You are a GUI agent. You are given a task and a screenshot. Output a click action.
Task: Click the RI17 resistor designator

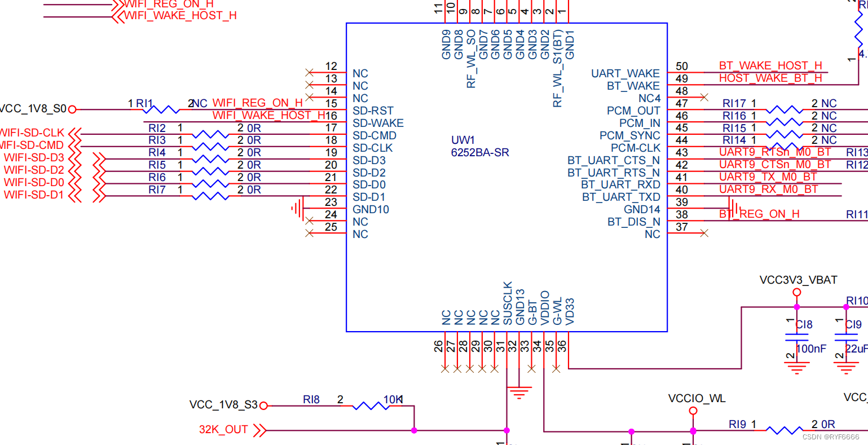[x=734, y=104]
